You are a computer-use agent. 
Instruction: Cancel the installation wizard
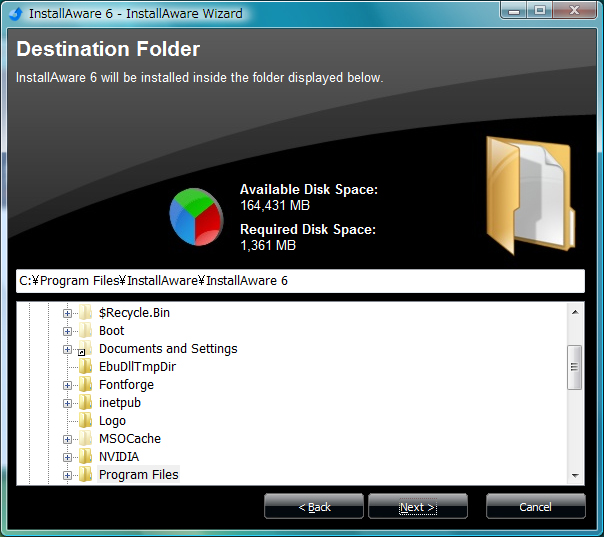(536, 507)
